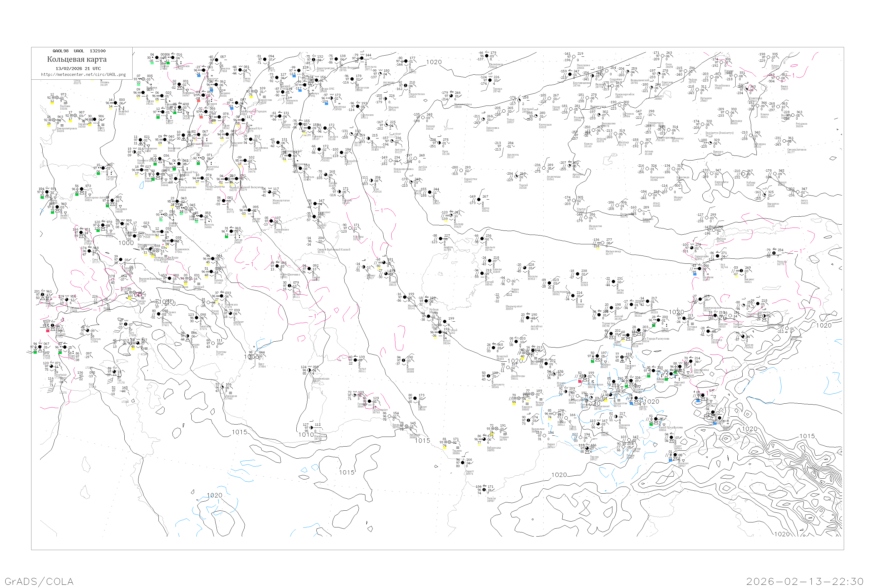Image resolution: width=882 pixels, height=588 pixels.
Task: Click the Душанбе 38836 station circle
Action: (x=615, y=417)
